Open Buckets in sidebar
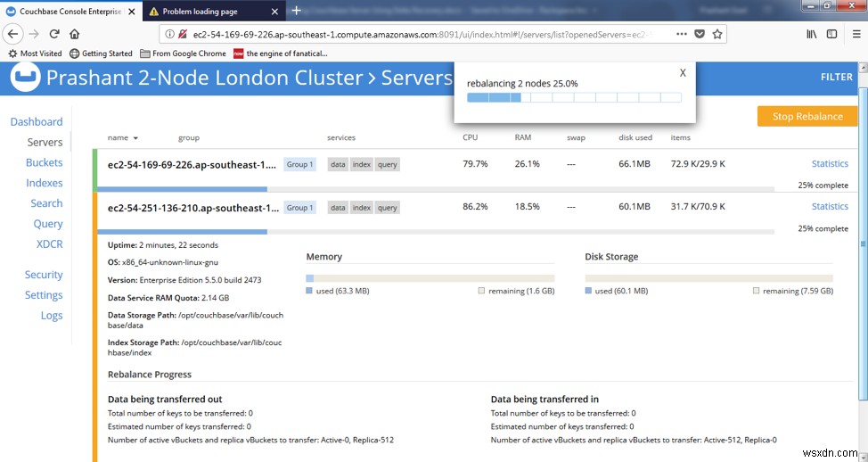 [x=45, y=162]
